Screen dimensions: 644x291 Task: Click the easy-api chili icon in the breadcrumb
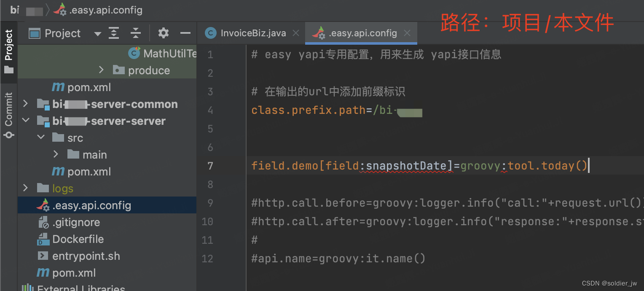(61, 10)
